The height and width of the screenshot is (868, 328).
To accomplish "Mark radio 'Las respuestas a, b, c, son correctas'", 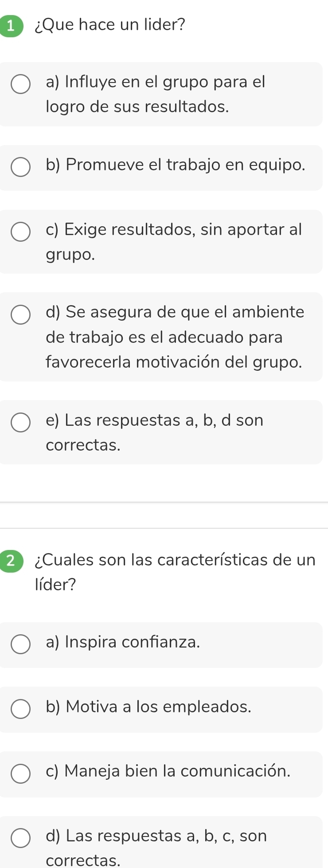I will (20, 838).
